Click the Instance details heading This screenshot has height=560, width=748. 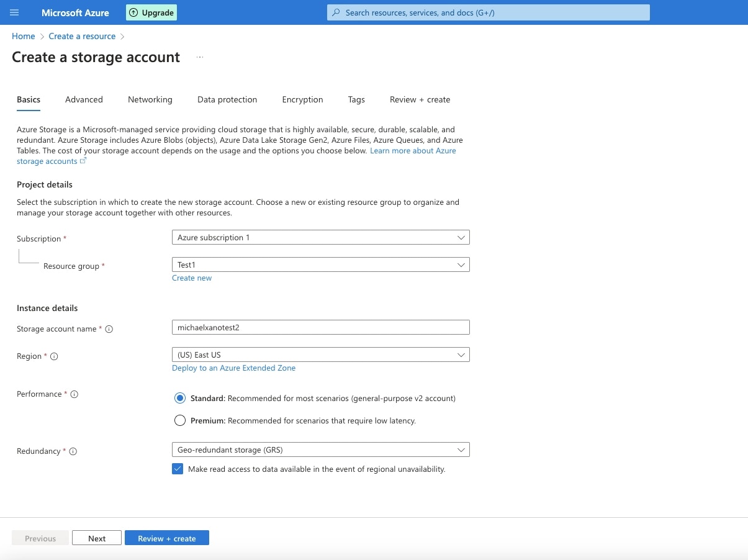[47, 308]
